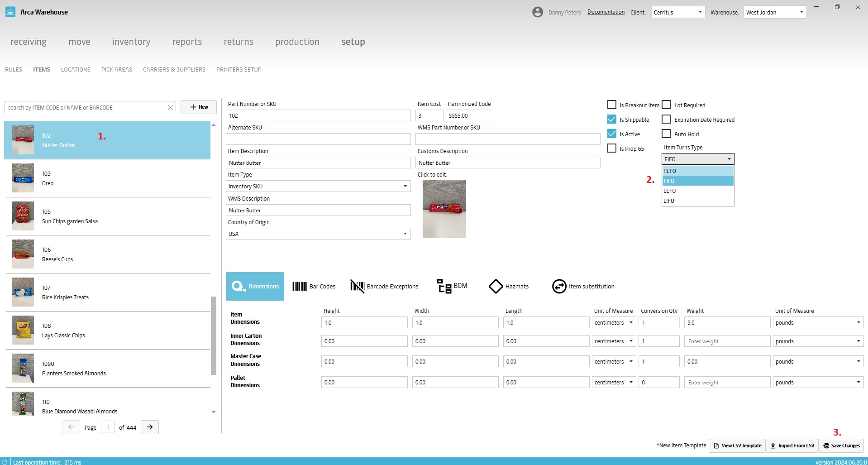The image size is (868, 465).
Task: Click the Hazmats diamond icon
Action: (496, 286)
